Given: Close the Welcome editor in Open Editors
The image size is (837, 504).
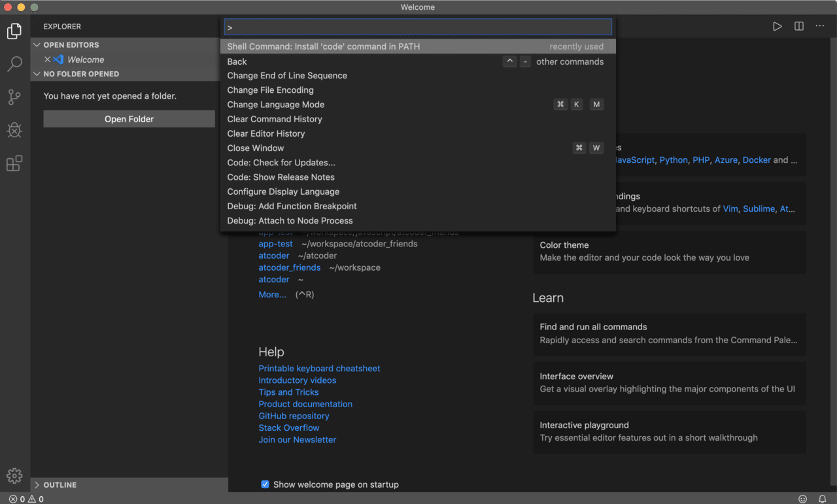Looking at the screenshot, I should pyautogui.click(x=47, y=59).
